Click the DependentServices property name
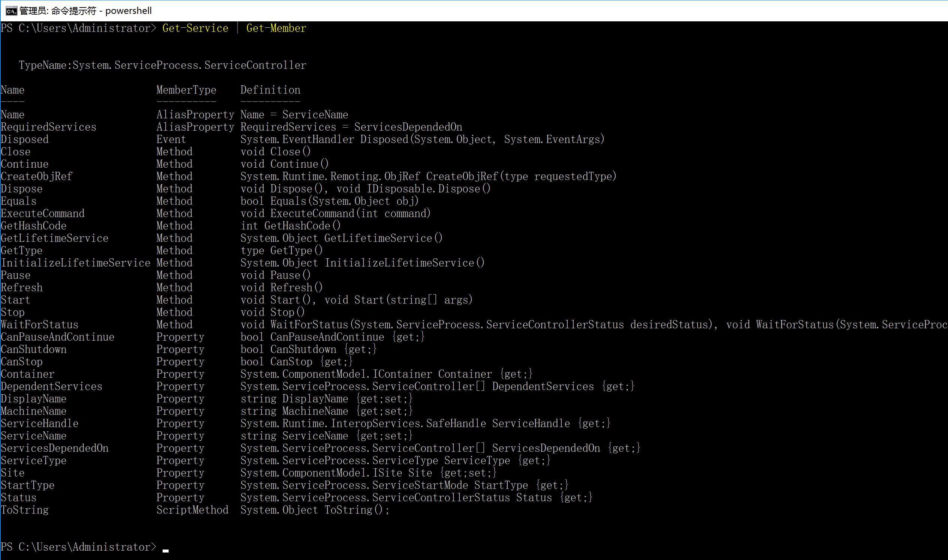Viewport: 948px width, 560px height. pos(51,387)
